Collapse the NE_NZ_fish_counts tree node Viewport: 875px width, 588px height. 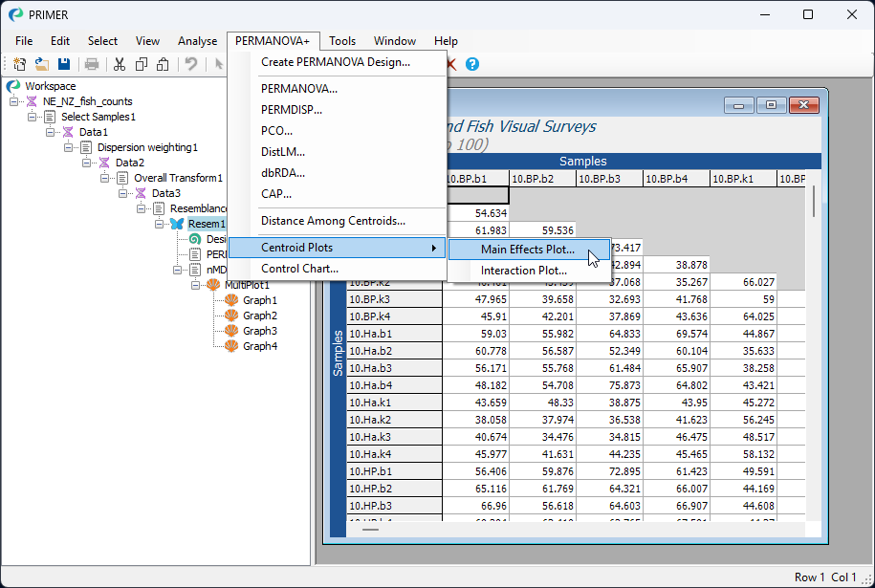tap(14, 101)
